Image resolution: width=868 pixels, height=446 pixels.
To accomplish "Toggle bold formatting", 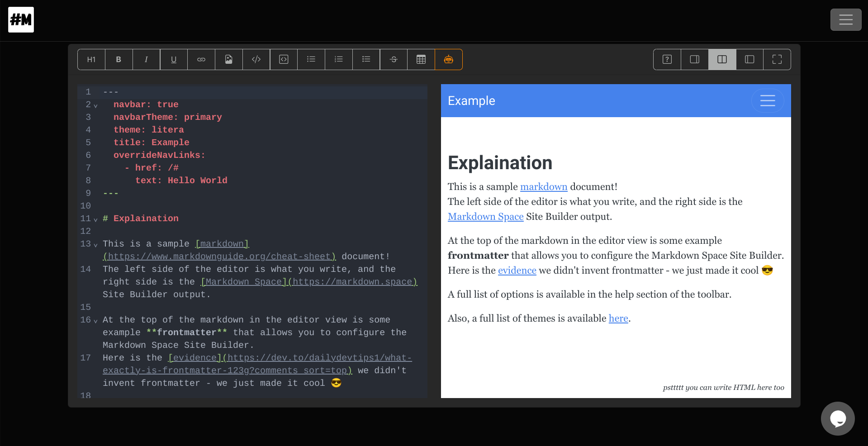I will point(119,59).
